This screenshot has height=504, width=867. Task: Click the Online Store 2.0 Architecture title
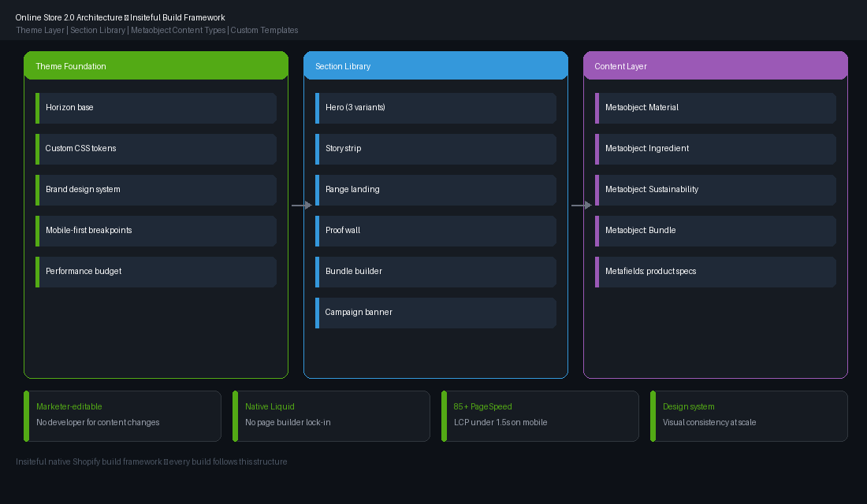pyautogui.click(x=120, y=17)
